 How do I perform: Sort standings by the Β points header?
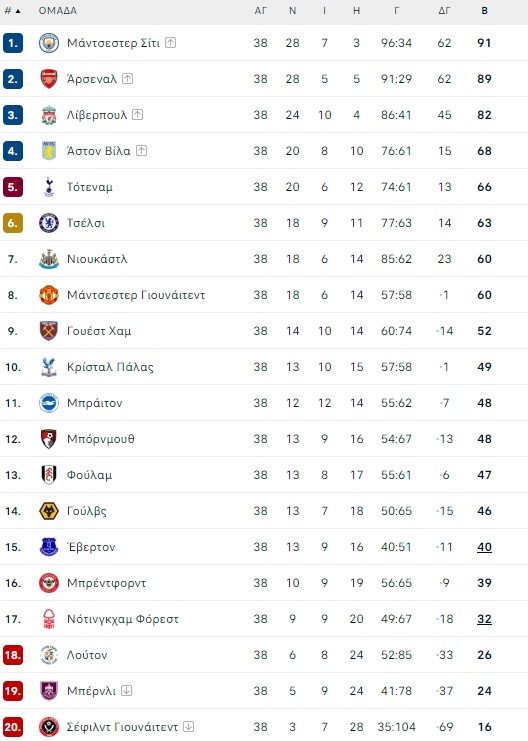point(485,10)
